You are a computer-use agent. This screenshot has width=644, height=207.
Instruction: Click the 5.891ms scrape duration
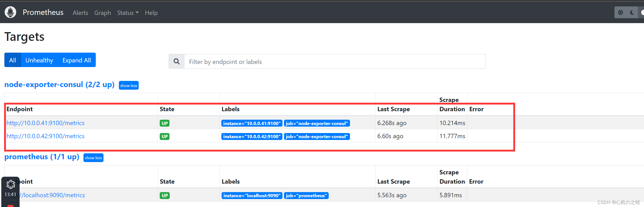(x=451, y=195)
